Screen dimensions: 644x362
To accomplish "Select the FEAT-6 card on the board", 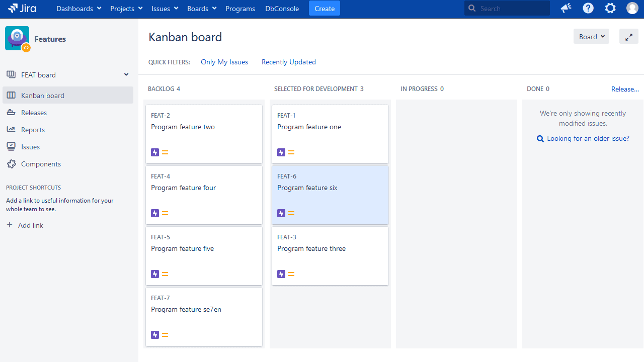I will (x=330, y=195).
